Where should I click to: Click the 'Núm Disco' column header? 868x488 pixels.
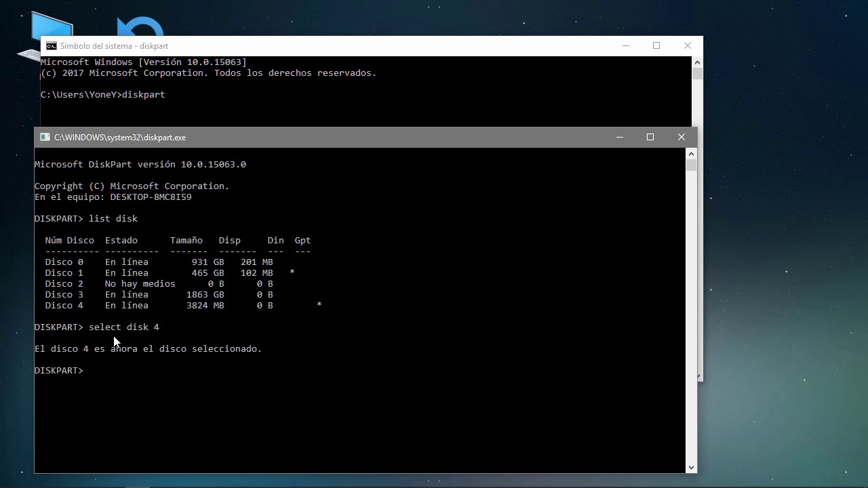70,241
